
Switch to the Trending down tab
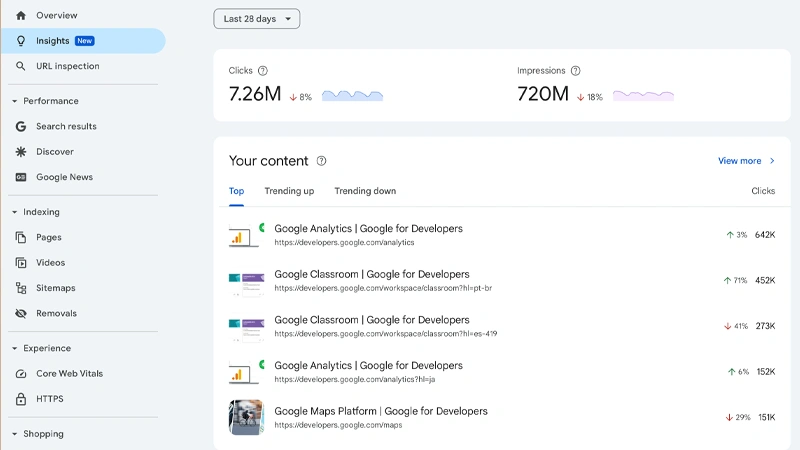(365, 191)
